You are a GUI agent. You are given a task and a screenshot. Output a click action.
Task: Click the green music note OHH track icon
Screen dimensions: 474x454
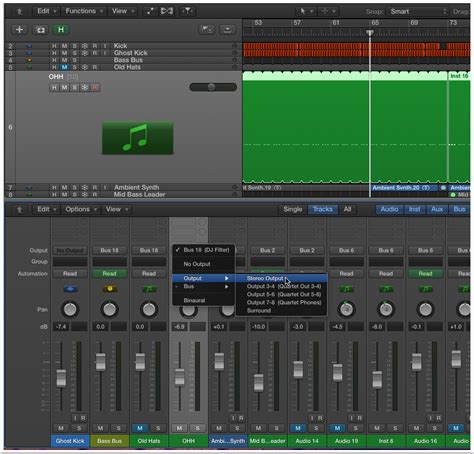[137, 138]
